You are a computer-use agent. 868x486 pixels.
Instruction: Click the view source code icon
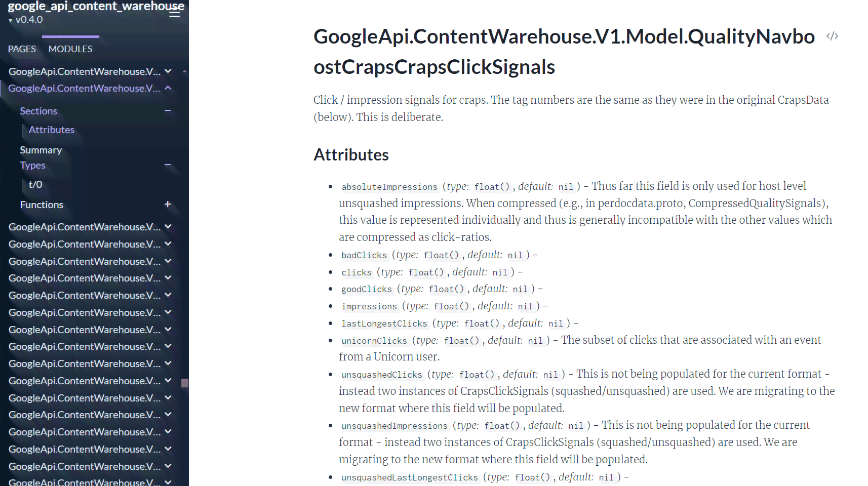coord(832,36)
